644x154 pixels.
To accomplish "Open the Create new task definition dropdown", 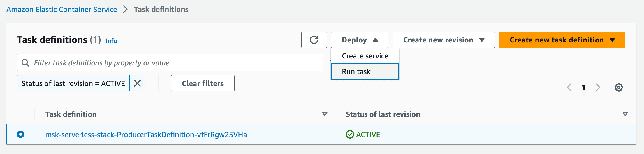I will coord(562,40).
